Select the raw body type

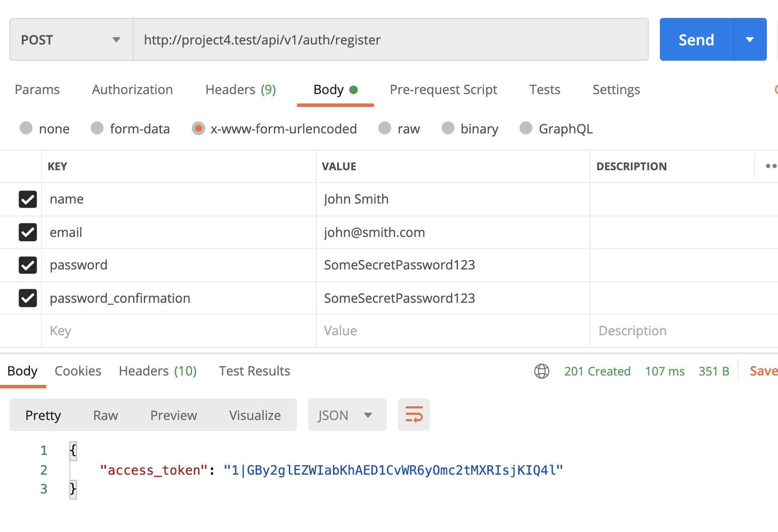pyautogui.click(x=385, y=128)
